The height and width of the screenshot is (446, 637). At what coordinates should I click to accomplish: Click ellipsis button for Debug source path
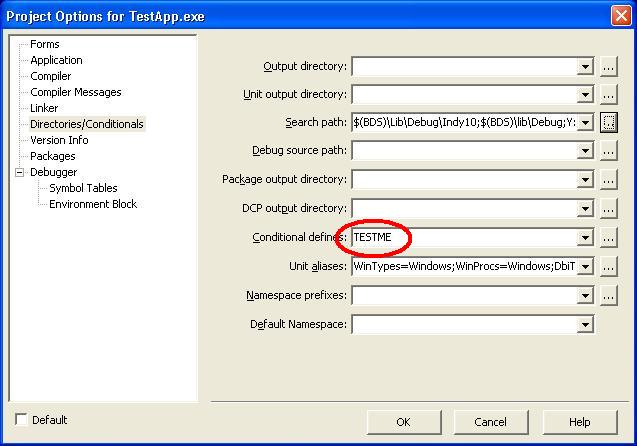coord(609,151)
